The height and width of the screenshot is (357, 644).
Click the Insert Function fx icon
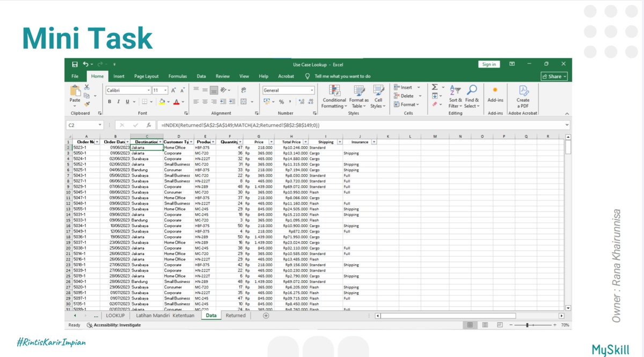149,125
